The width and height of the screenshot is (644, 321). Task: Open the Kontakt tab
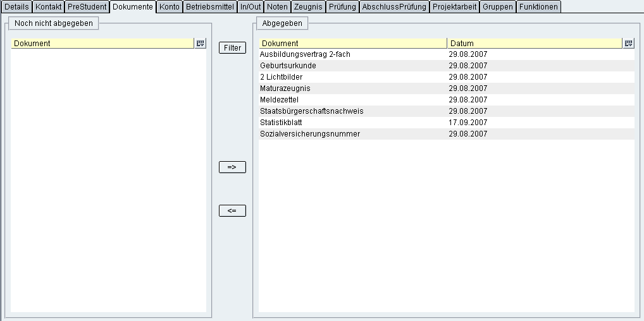tap(49, 7)
